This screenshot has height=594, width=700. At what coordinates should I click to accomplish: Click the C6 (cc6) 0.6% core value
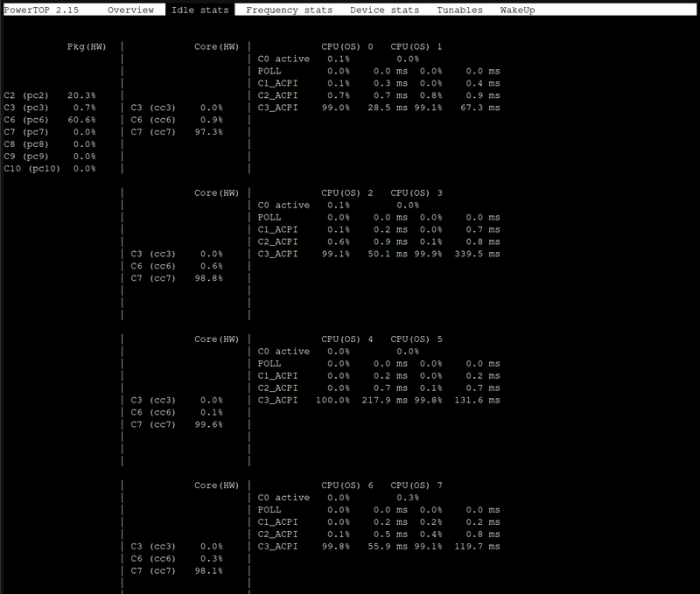point(212,266)
